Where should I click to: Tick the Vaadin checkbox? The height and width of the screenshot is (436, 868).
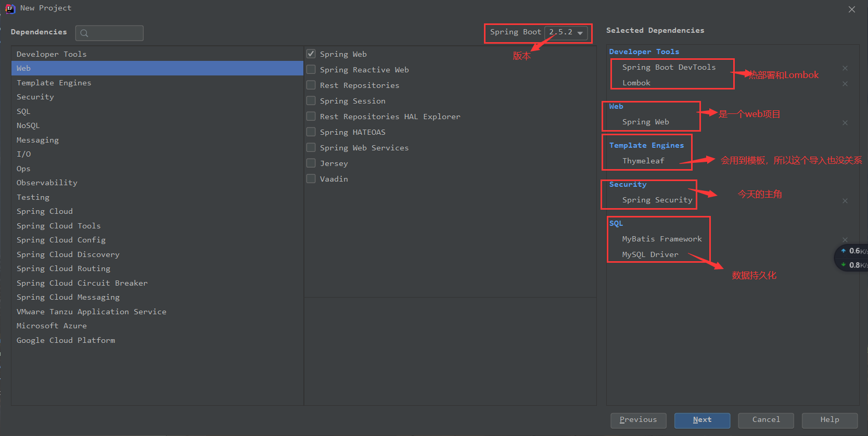(x=311, y=178)
